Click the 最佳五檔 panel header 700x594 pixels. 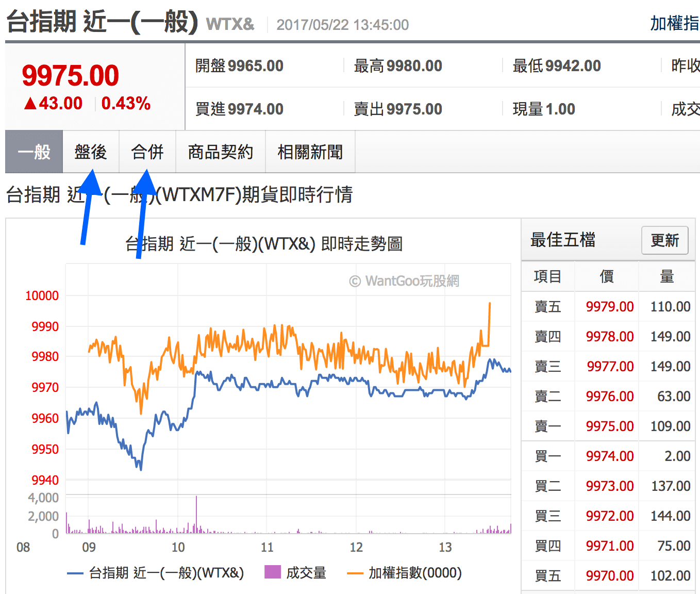click(x=563, y=240)
